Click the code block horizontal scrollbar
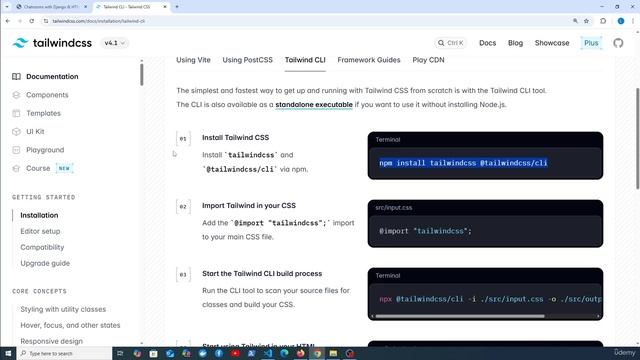Screen dimensions: 640x360 (460, 316)
